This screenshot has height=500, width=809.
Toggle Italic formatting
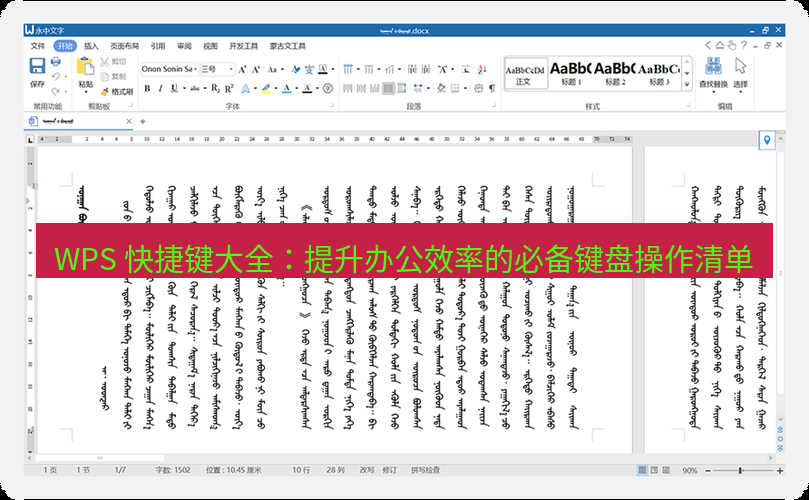click(160, 88)
